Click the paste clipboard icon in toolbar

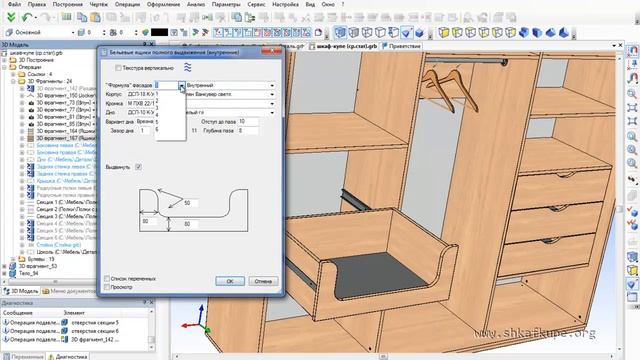[x=95, y=17]
